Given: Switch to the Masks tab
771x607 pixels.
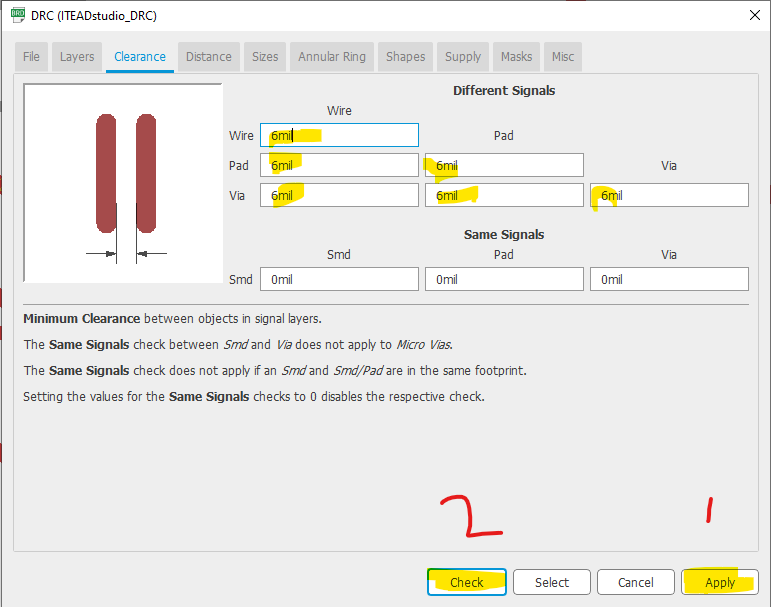Looking at the screenshot, I should click(x=516, y=57).
